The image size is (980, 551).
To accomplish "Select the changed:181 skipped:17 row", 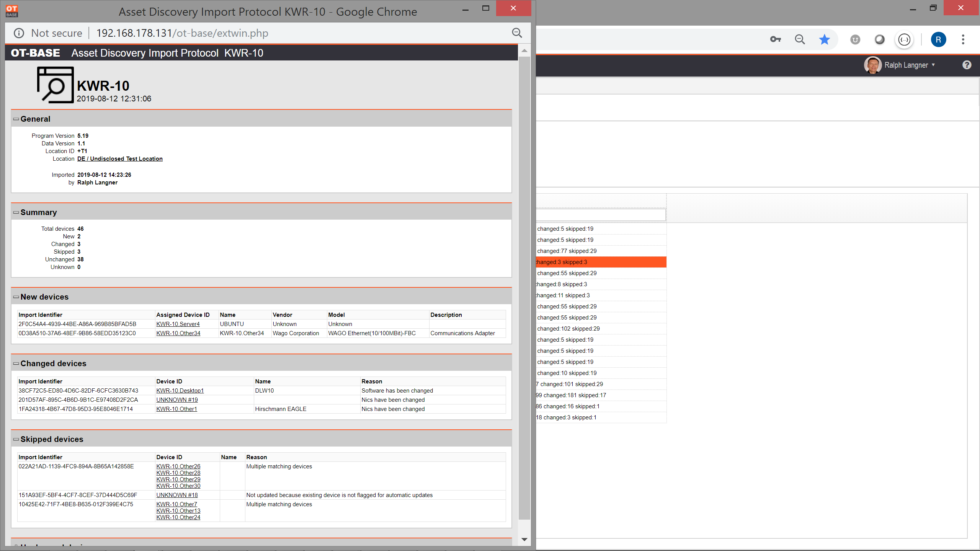I will [x=601, y=395].
